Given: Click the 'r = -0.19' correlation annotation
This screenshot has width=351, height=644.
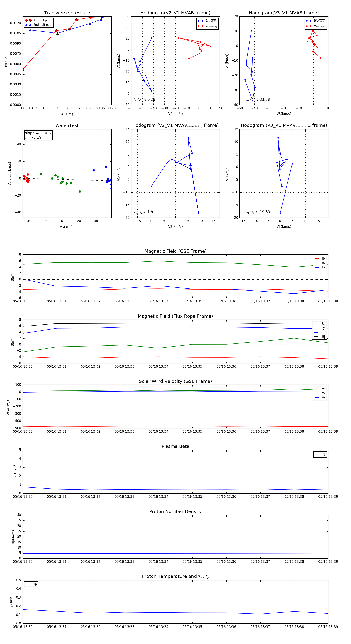Looking at the screenshot, I should click(33, 137).
